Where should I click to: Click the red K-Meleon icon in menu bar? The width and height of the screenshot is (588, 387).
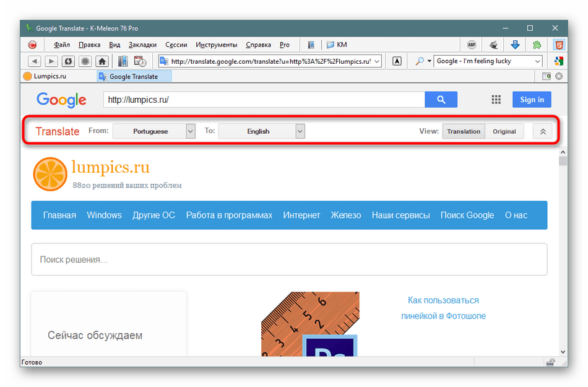click(33, 45)
